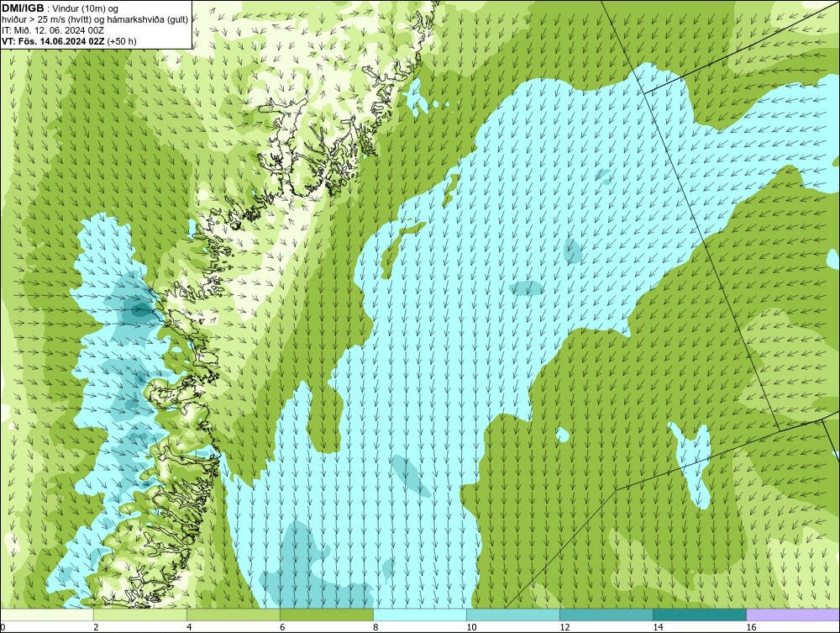Image resolution: width=840 pixels, height=633 pixels.
Task: Click the 8–10 m/s light cyan swatch
Action: tap(420, 615)
